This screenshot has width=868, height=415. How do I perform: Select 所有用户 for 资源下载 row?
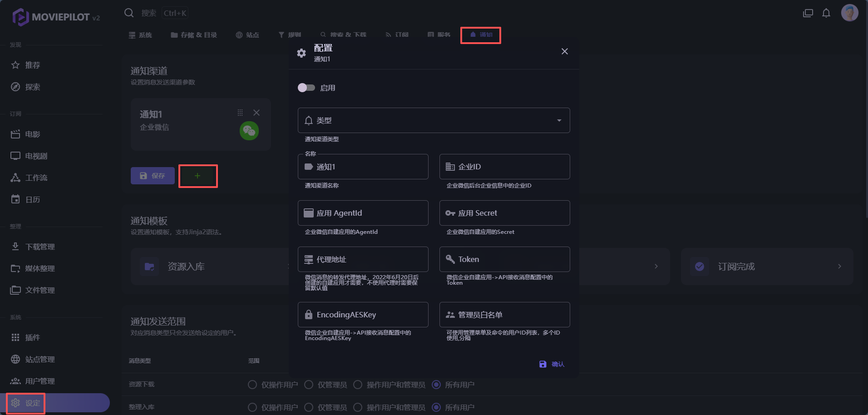pyautogui.click(x=436, y=385)
